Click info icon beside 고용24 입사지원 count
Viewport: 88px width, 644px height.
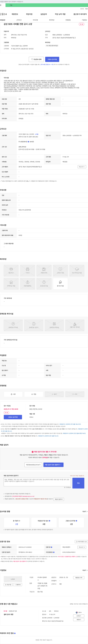click(x=76, y=521)
